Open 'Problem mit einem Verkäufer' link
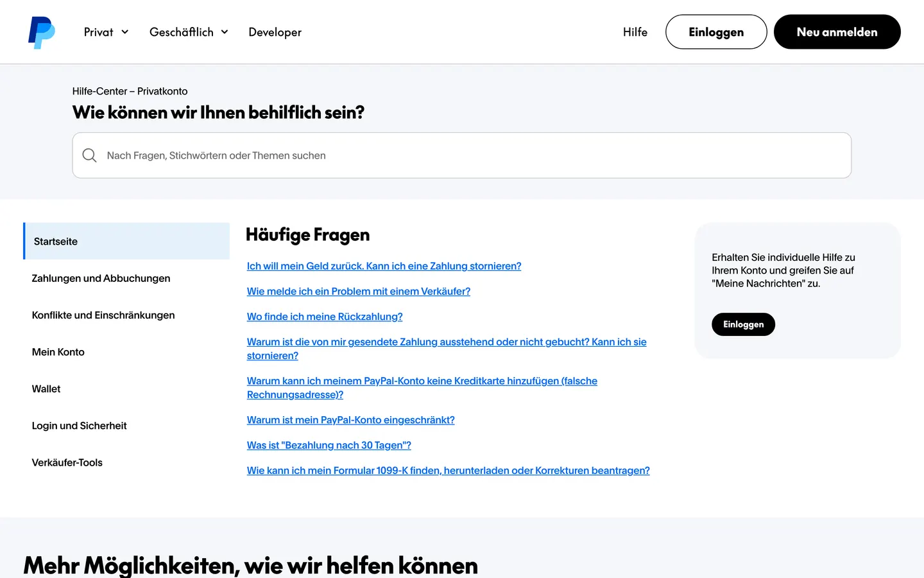 [359, 291]
